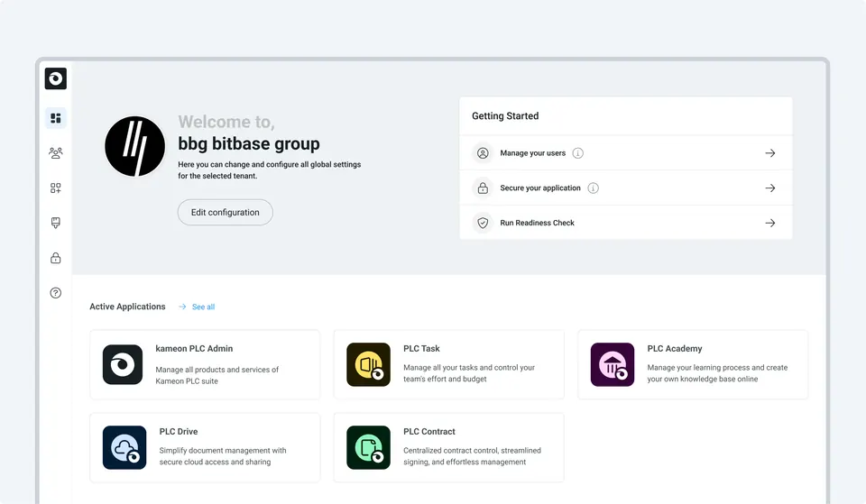This screenshot has width=866, height=504.
Task: Click the PLC Academy description text
Action: click(717, 373)
